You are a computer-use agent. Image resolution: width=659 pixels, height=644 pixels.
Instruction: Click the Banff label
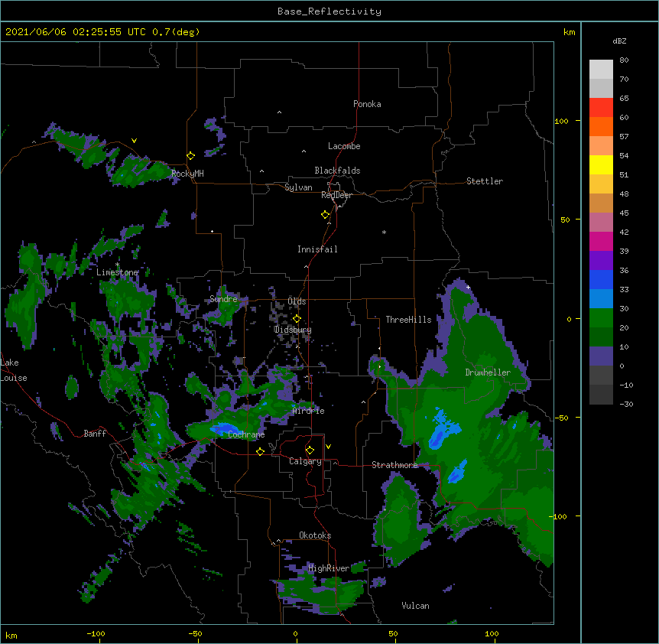pyautogui.click(x=95, y=434)
